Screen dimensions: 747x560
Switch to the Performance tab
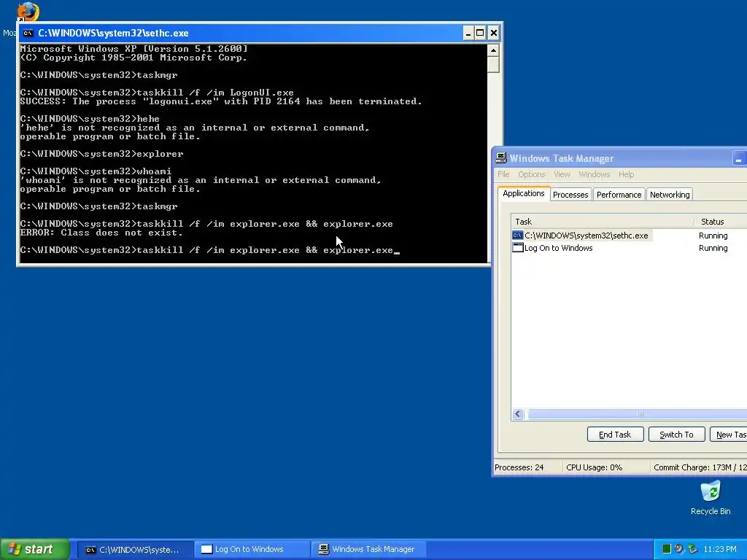[619, 195]
